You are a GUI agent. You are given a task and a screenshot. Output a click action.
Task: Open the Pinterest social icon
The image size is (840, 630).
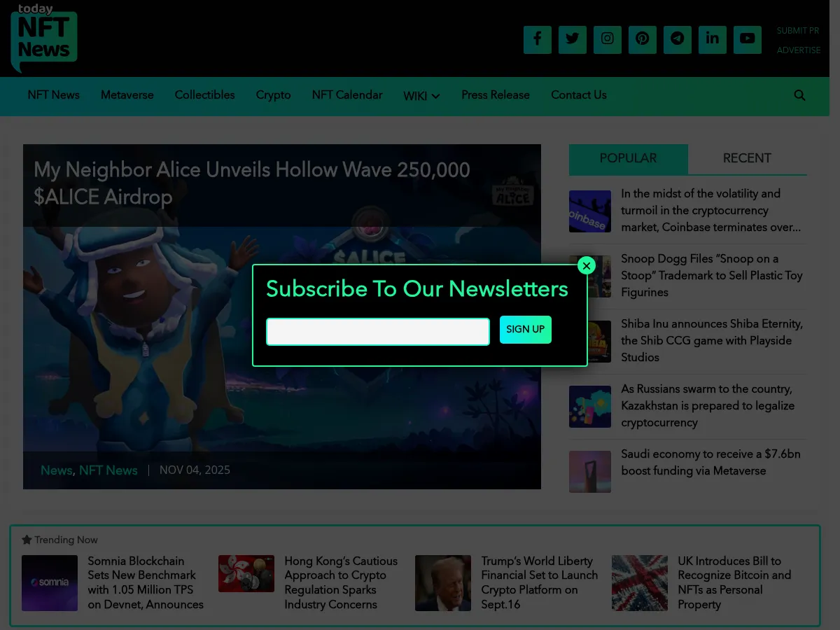(x=642, y=39)
